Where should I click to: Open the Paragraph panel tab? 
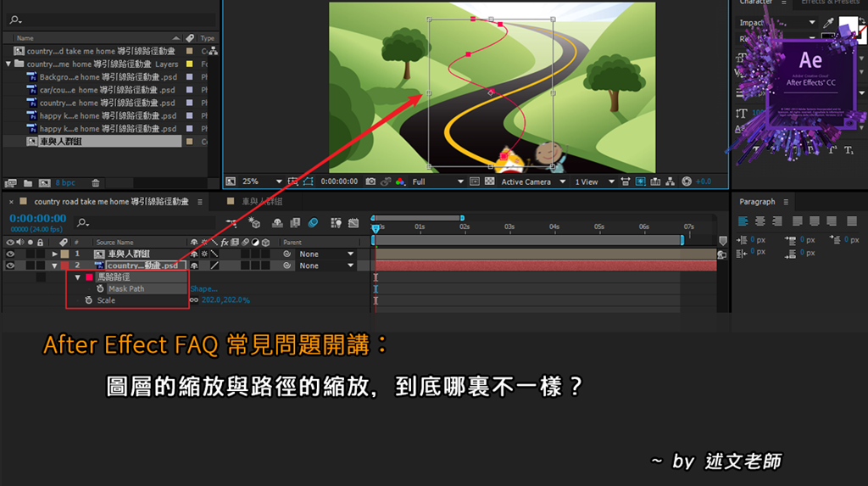pos(757,202)
